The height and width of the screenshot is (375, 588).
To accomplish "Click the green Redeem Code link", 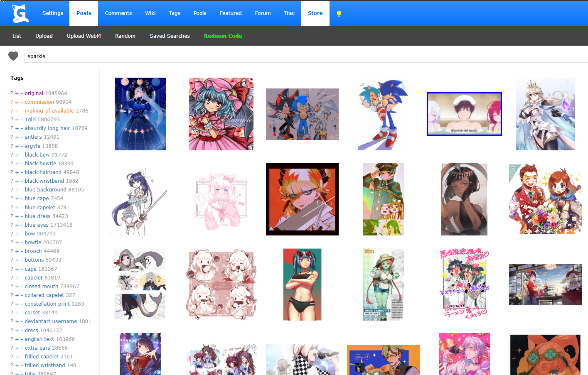I will click(x=223, y=36).
